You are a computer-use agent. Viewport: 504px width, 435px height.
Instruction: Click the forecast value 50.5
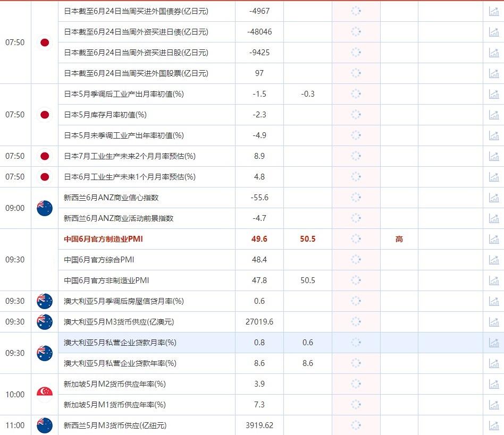point(307,239)
